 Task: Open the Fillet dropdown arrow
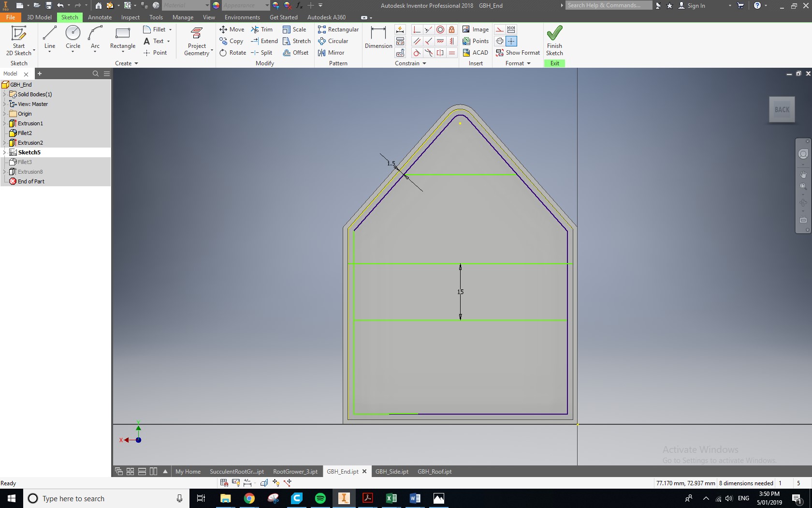(x=170, y=30)
